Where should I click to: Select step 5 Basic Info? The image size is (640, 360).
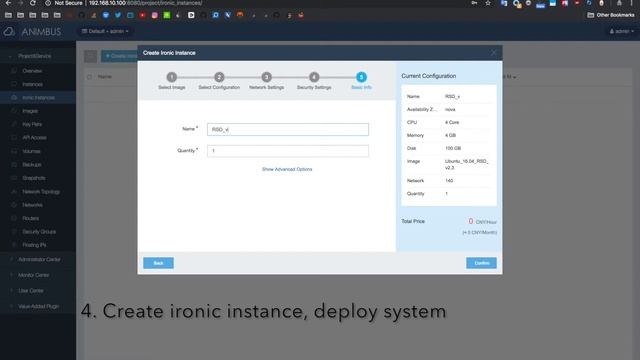(x=361, y=77)
